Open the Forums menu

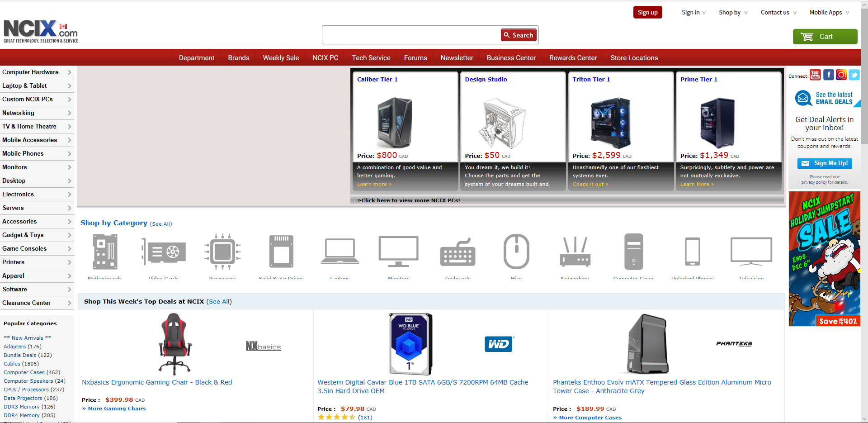pos(415,58)
